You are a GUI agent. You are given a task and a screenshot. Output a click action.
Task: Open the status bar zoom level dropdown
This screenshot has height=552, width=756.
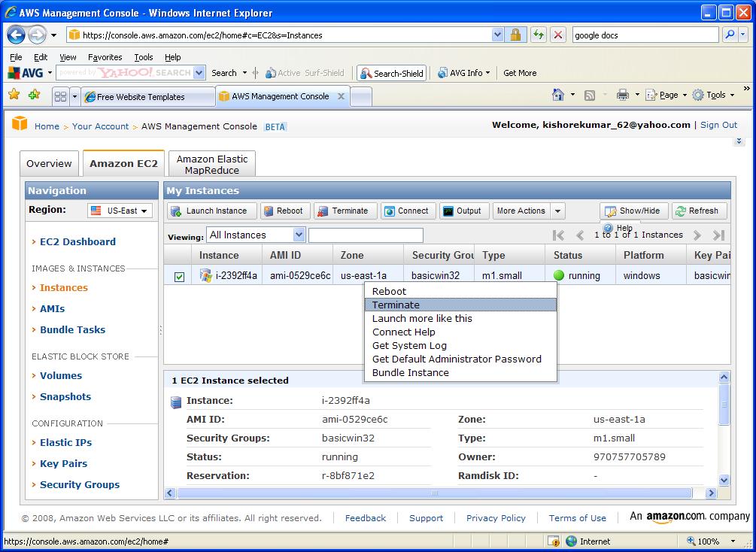[x=733, y=541]
